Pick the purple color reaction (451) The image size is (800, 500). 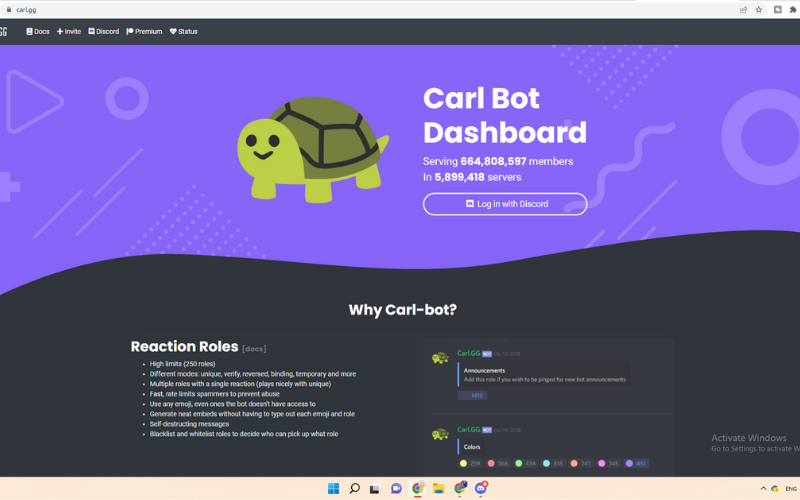[x=636, y=463]
